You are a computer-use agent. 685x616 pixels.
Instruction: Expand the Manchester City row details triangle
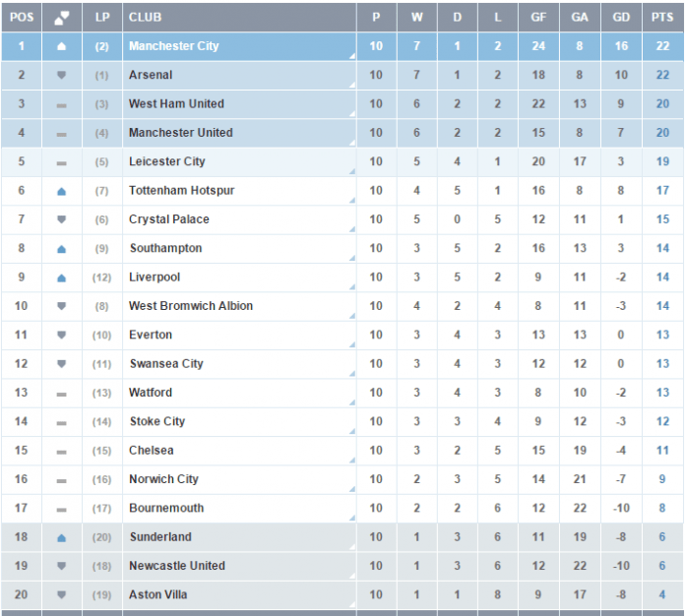click(x=352, y=56)
